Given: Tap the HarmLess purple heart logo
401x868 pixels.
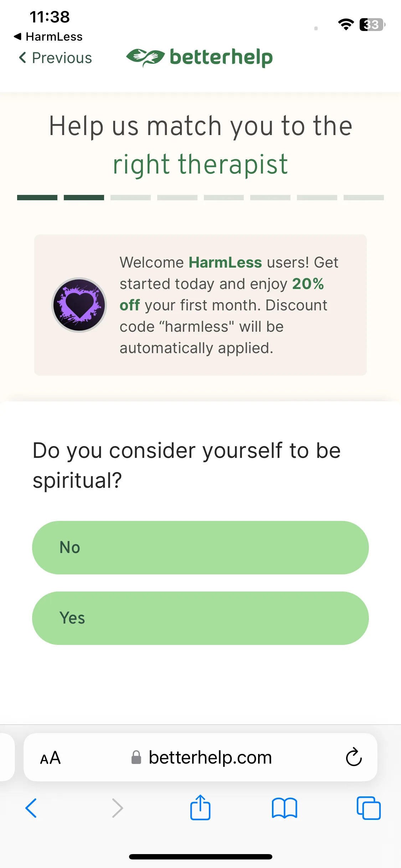Looking at the screenshot, I should [79, 305].
